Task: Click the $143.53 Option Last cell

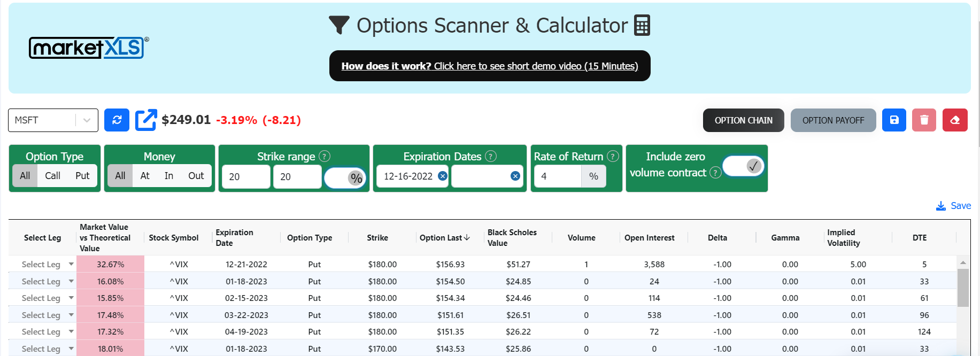Action: [x=450, y=349]
